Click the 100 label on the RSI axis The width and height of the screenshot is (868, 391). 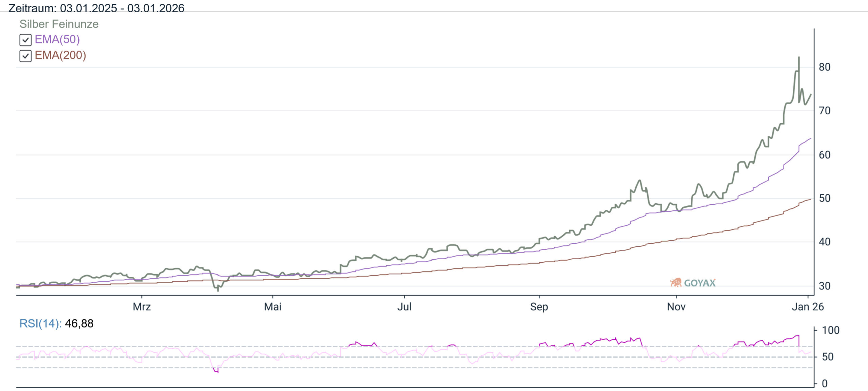[x=830, y=330]
